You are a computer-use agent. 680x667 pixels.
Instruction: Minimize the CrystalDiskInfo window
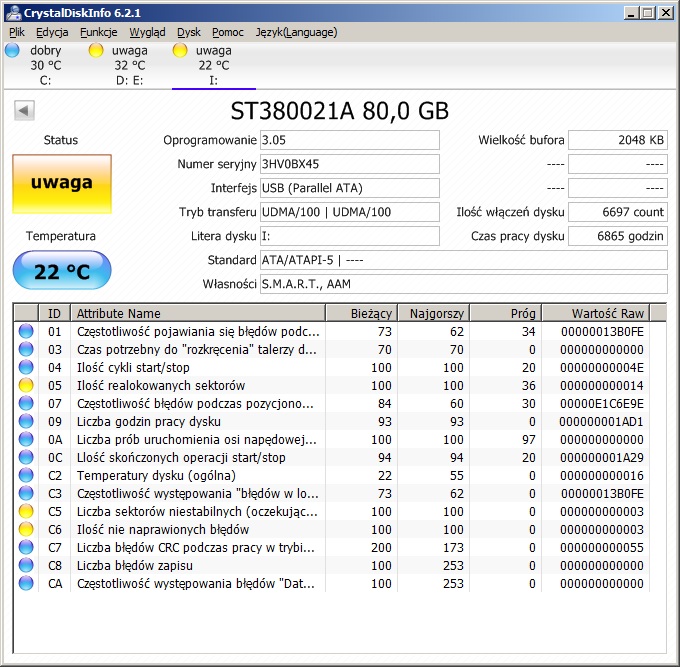(631, 13)
